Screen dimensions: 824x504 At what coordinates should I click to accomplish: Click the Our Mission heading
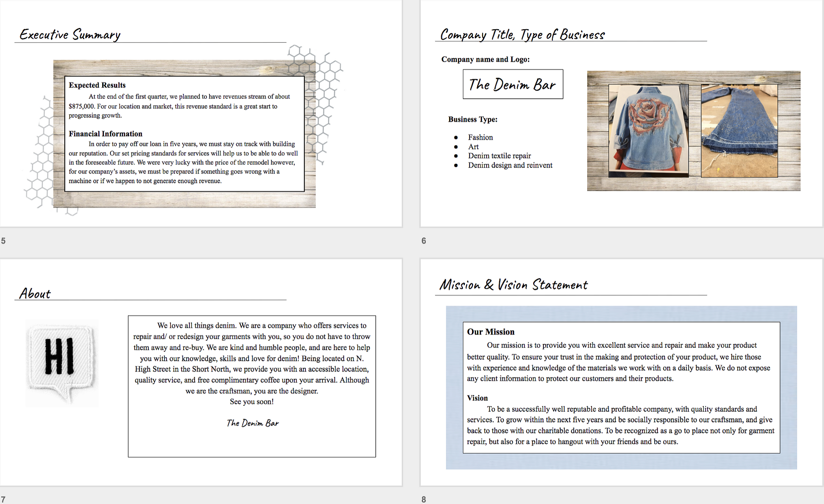point(491,332)
